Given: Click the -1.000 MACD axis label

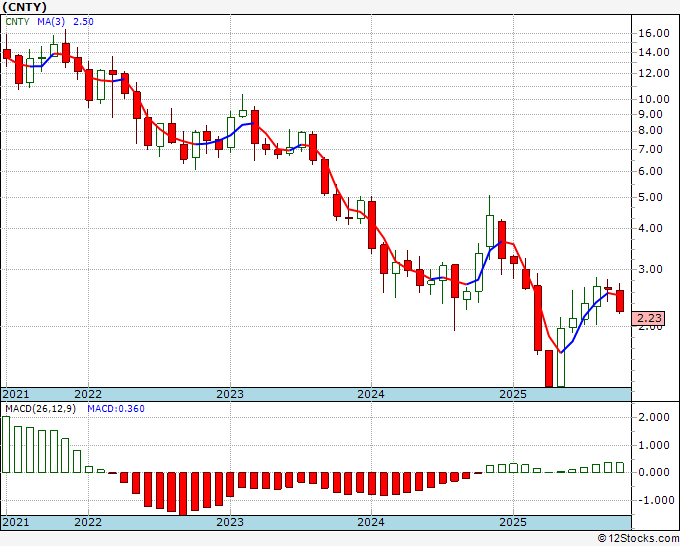Looking at the screenshot, I should pyautogui.click(x=655, y=500).
